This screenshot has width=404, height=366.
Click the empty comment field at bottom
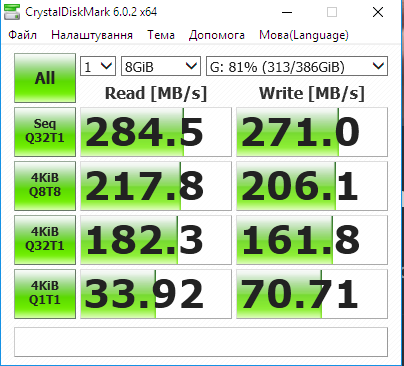[201, 342]
